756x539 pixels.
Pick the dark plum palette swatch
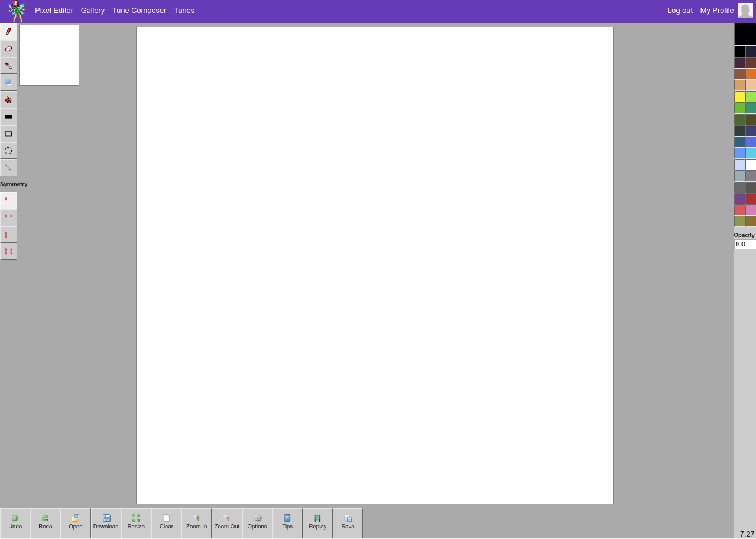tap(739, 63)
